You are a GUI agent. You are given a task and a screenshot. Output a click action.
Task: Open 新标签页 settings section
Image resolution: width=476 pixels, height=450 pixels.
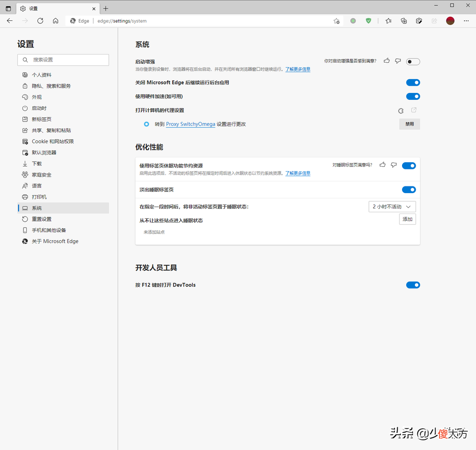point(63,119)
